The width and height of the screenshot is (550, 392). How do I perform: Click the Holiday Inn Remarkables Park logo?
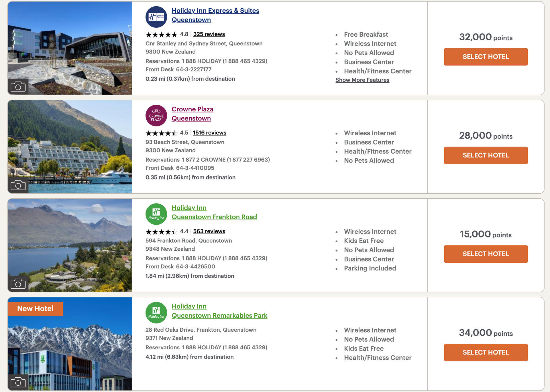156,313
